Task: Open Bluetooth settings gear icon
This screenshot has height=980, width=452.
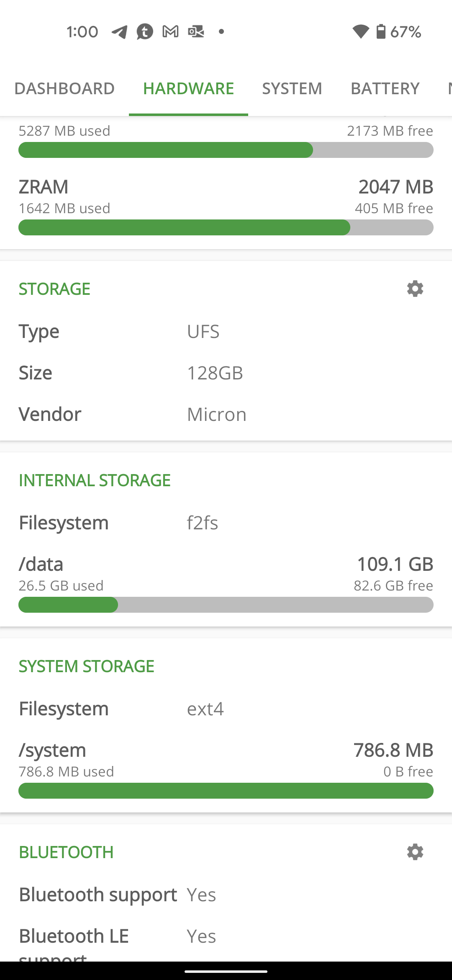Action: (x=415, y=852)
